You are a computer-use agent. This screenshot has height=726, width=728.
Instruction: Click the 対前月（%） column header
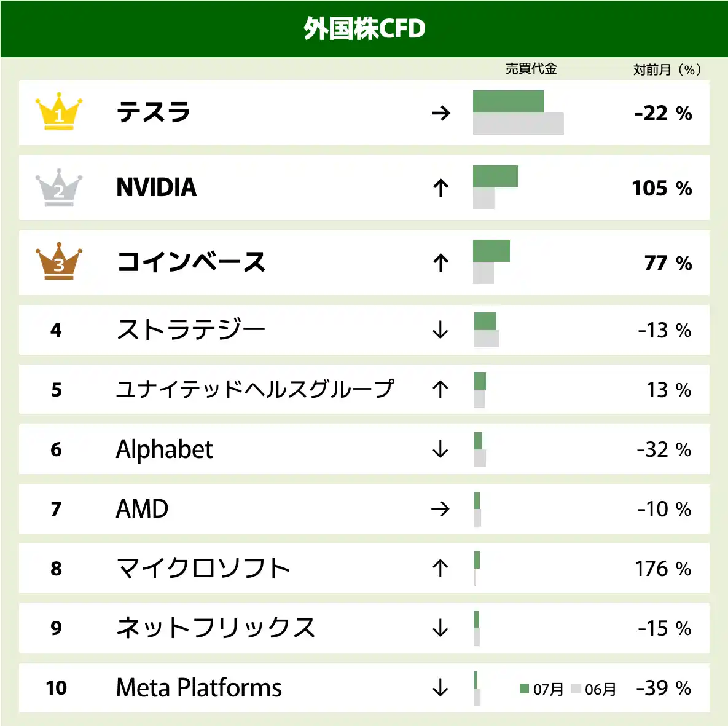point(667,69)
